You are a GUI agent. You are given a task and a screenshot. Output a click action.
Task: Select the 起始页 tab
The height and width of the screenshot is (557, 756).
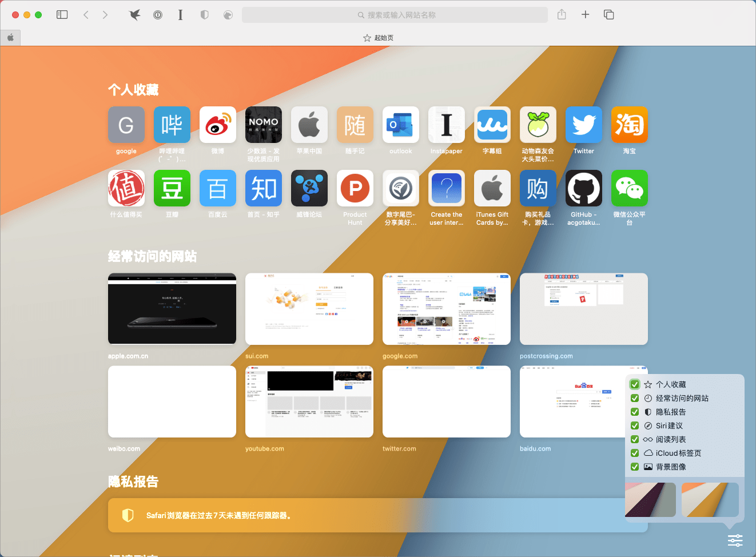[379, 38]
